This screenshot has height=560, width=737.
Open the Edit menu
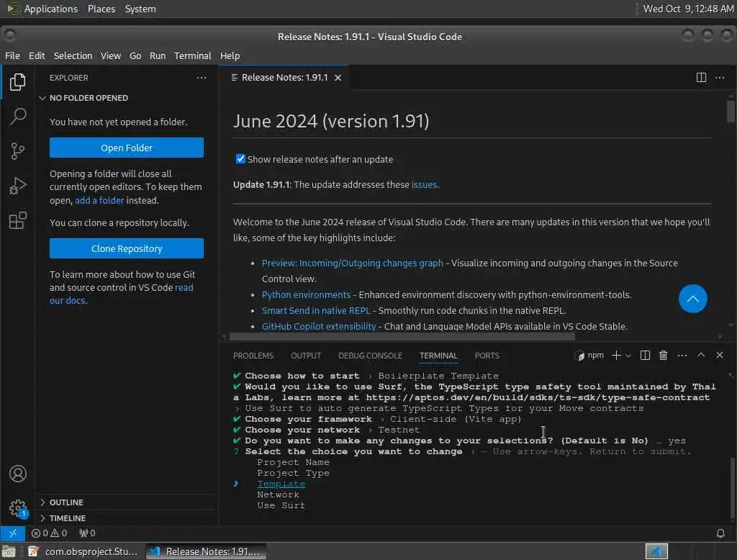[x=37, y=55]
